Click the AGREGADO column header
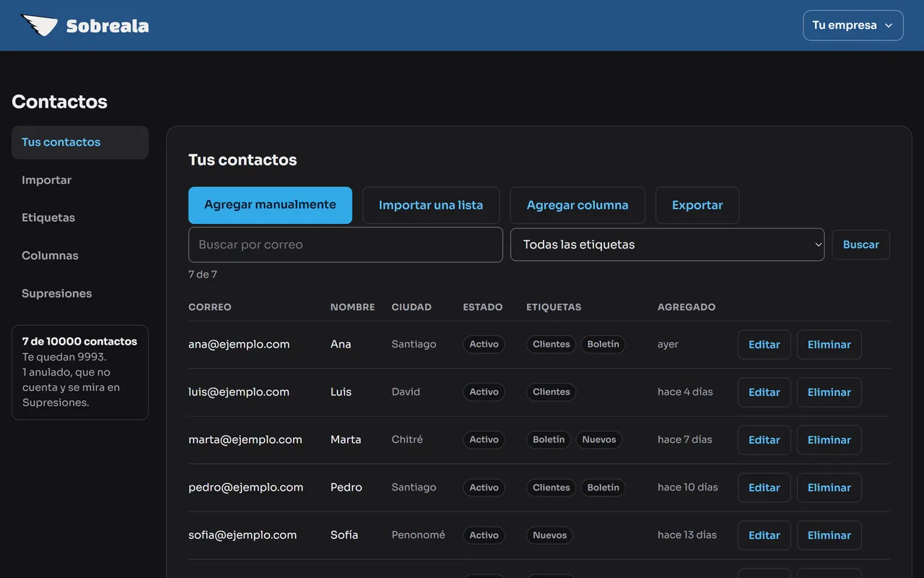924x578 pixels. point(687,307)
